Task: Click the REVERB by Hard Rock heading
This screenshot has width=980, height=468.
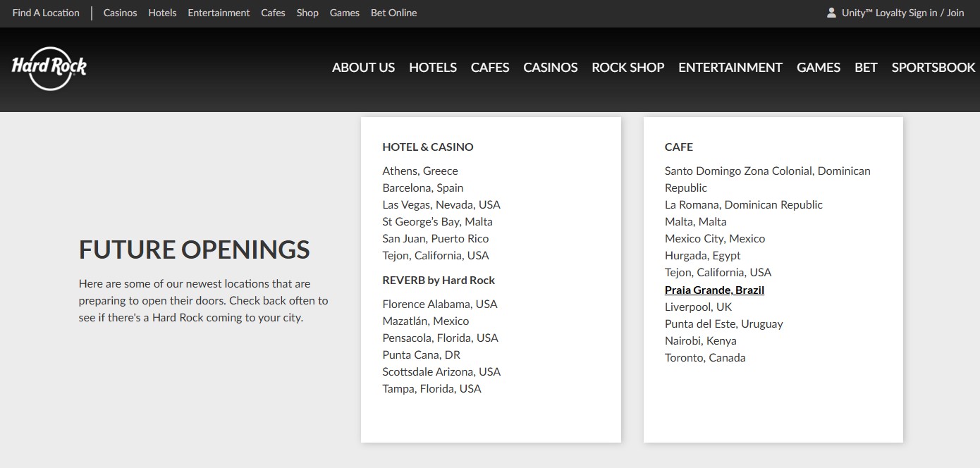Action: (x=439, y=280)
